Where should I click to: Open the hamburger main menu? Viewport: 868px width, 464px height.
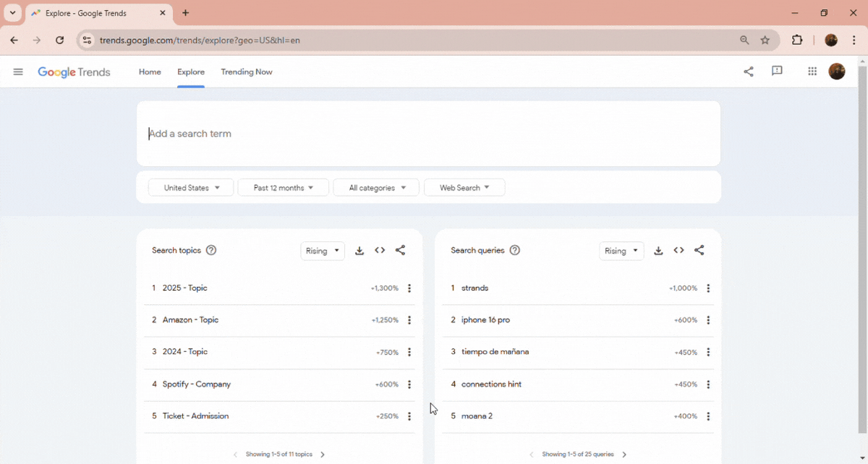18,72
